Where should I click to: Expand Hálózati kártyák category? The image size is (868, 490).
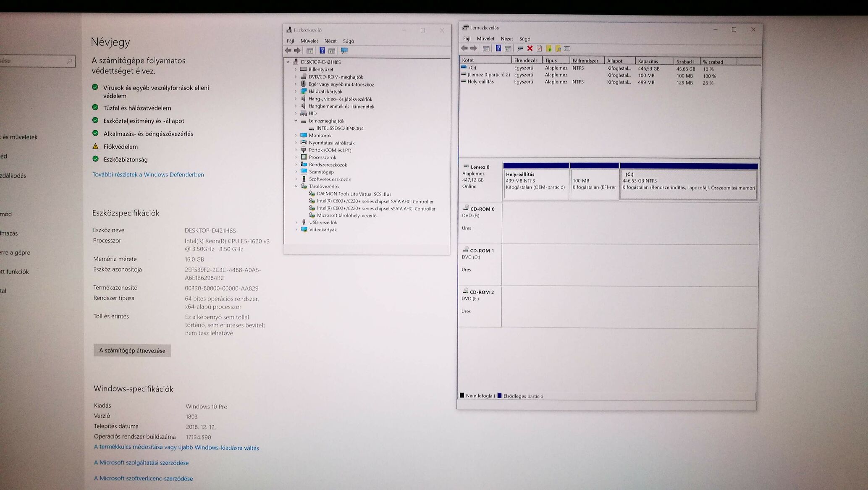click(296, 92)
